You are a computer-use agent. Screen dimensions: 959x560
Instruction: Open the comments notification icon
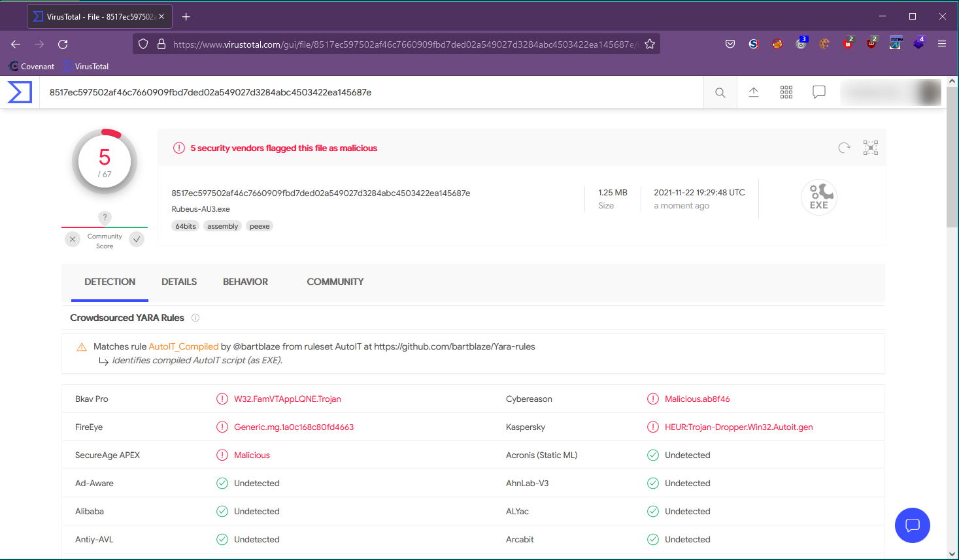click(819, 92)
